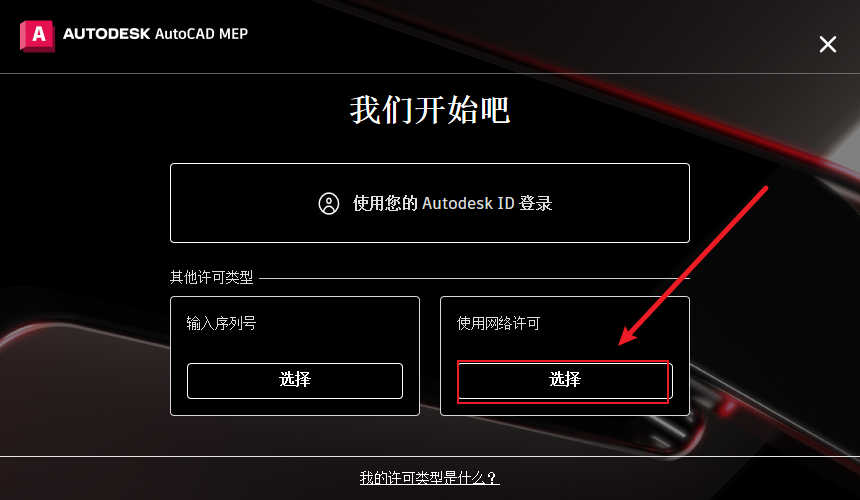Choose 选择 under 输入序列号
The height and width of the screenshot is (500, 860).
tap(295, 380)
